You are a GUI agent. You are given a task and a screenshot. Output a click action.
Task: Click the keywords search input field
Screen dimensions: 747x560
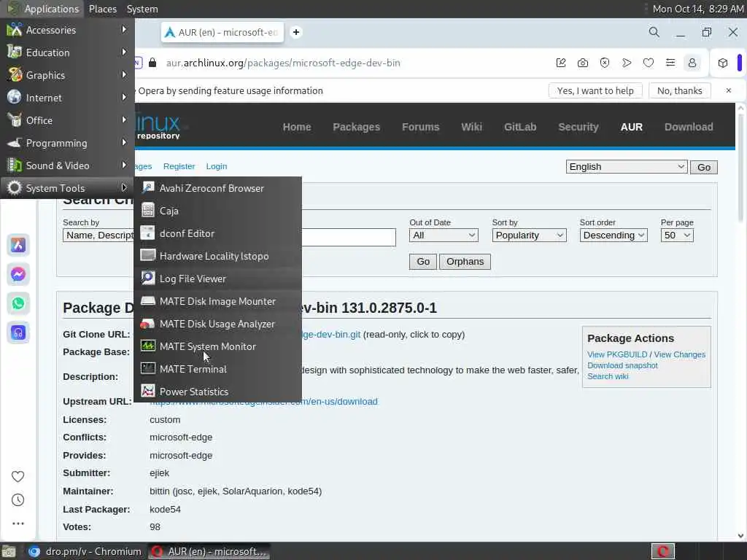point(349,237)
